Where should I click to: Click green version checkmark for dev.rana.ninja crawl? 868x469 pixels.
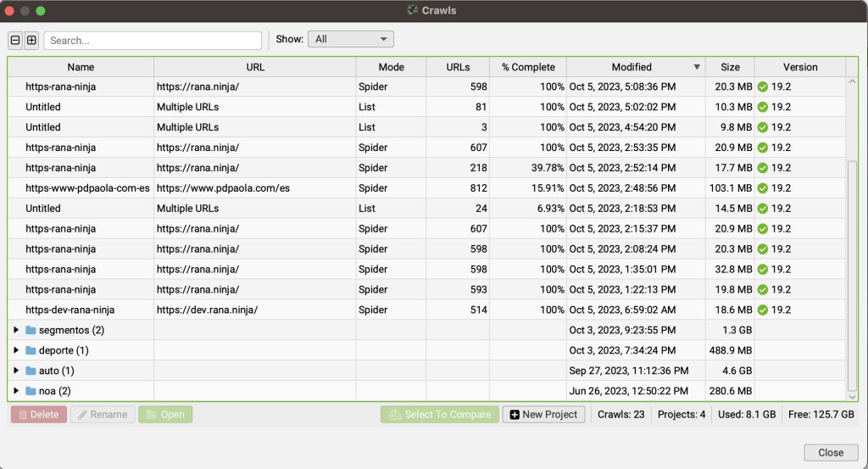(x=763, y=310)
